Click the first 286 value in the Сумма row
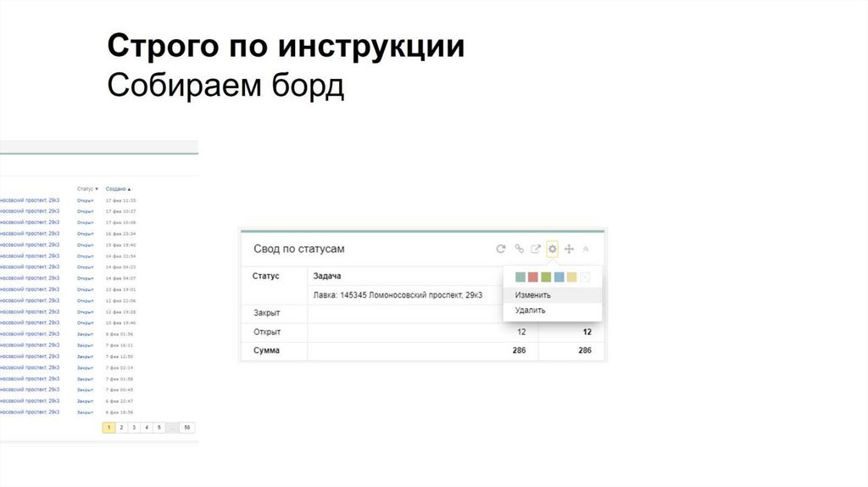Screen dimensions: 868x487 click(x=520, y=350)
